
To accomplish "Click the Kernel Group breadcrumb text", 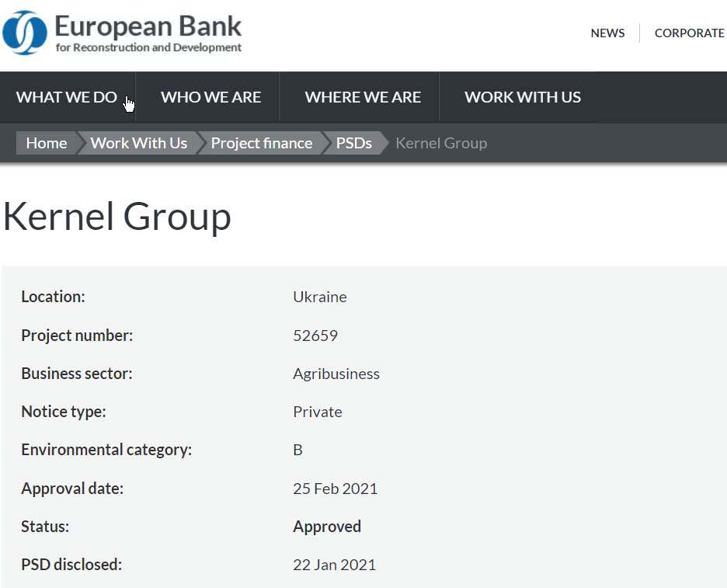I will [x=441, y=143].
